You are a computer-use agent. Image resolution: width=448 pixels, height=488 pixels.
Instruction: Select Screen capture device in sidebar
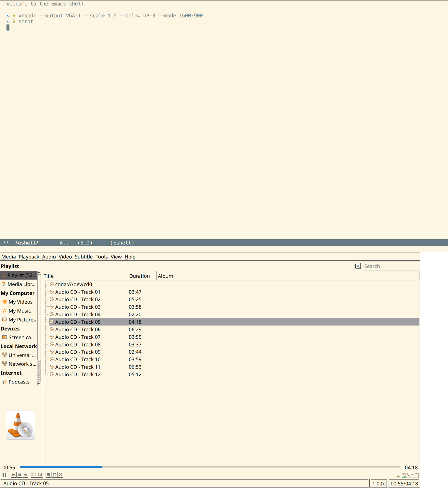pos(19,337)
